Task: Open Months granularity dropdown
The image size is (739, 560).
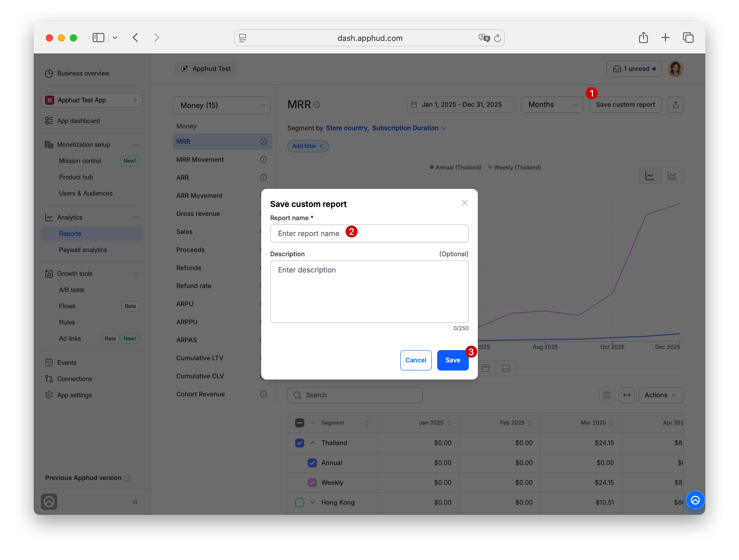Action: point(552,105)
